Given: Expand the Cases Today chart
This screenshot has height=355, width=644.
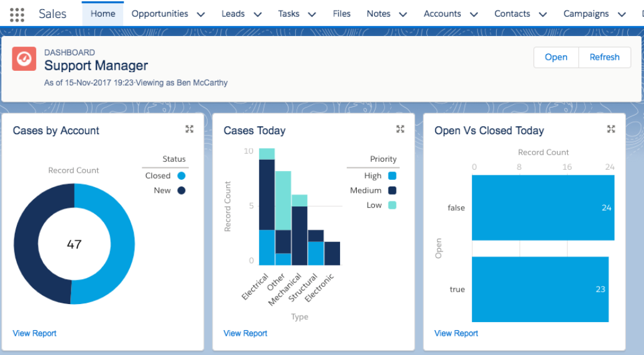Looking at the screenshot, I should tap(400, 129).
